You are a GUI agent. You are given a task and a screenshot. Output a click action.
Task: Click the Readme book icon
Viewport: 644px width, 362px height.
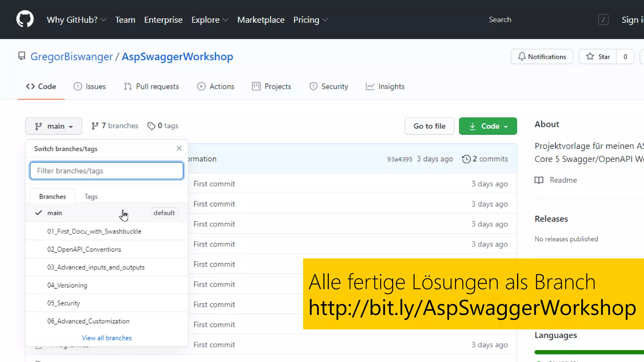539,180
